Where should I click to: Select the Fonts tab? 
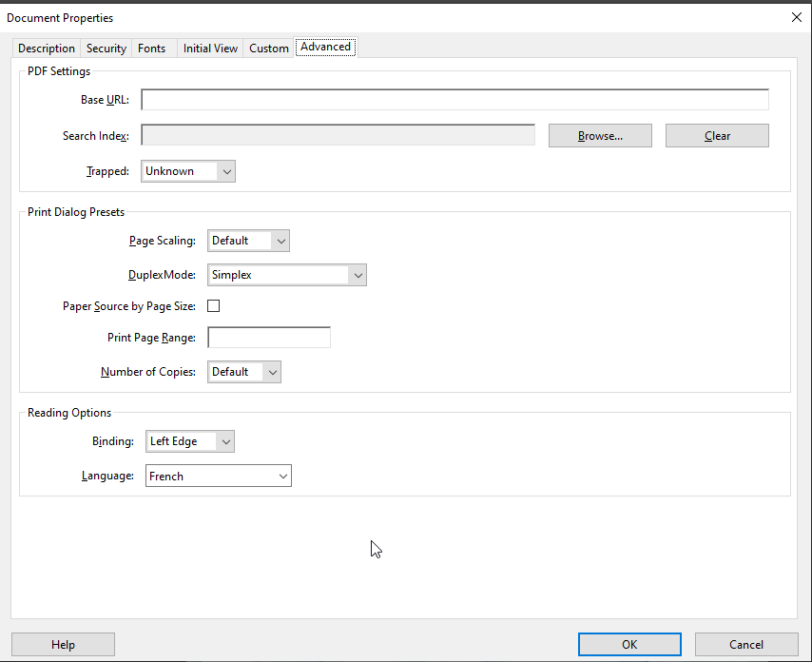click(x=151, y=49)
